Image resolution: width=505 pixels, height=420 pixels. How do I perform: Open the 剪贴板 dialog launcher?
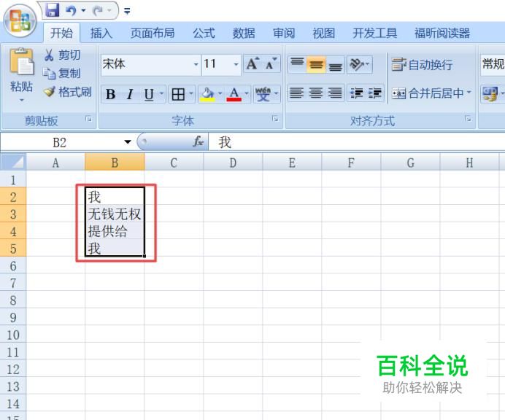(88, 119)
